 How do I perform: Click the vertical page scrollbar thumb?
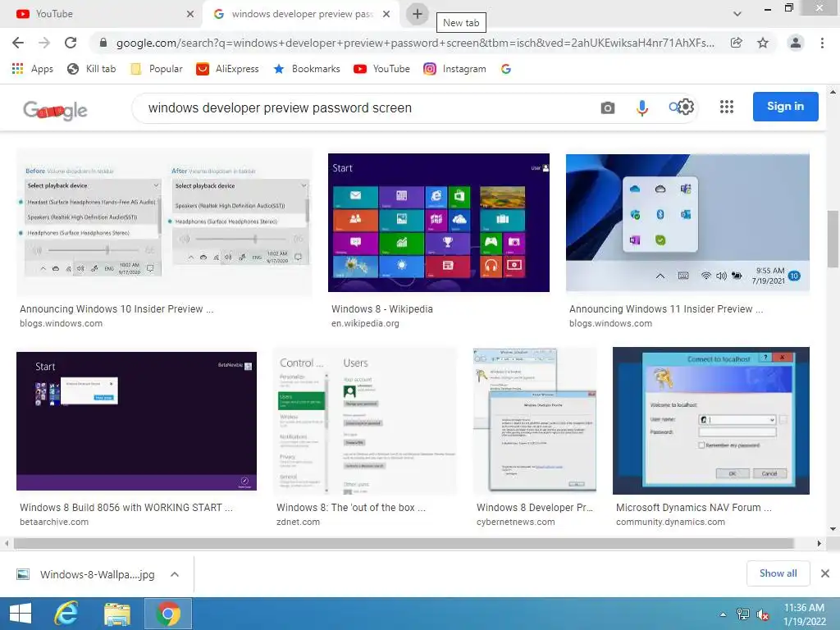coord(833,239)
